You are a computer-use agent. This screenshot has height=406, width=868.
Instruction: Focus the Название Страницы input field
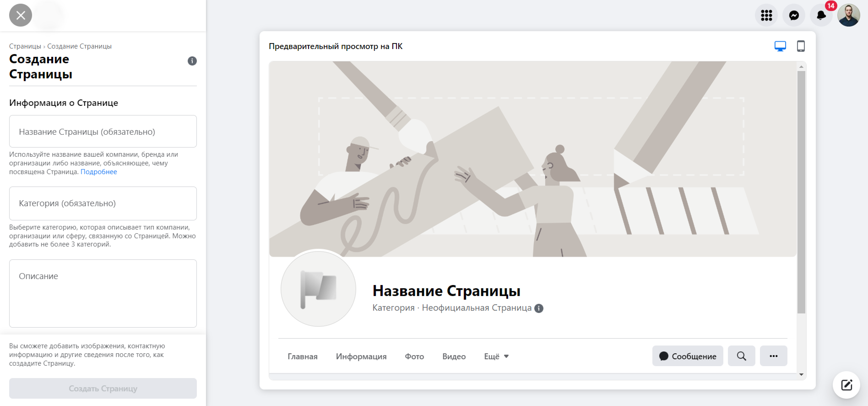click(103, 132)
